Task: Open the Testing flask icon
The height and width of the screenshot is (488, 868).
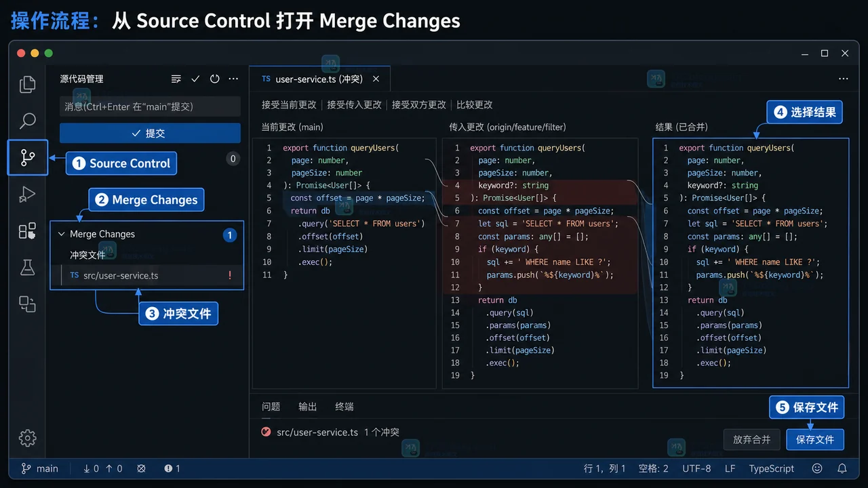Action: pyautogui.click(x=27, y=268)
